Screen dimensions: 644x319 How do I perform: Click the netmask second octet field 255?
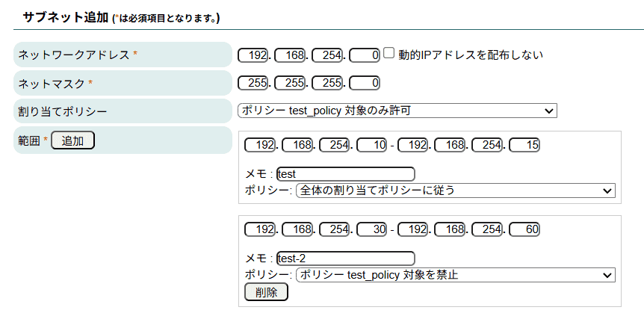(x=290, y=84)
